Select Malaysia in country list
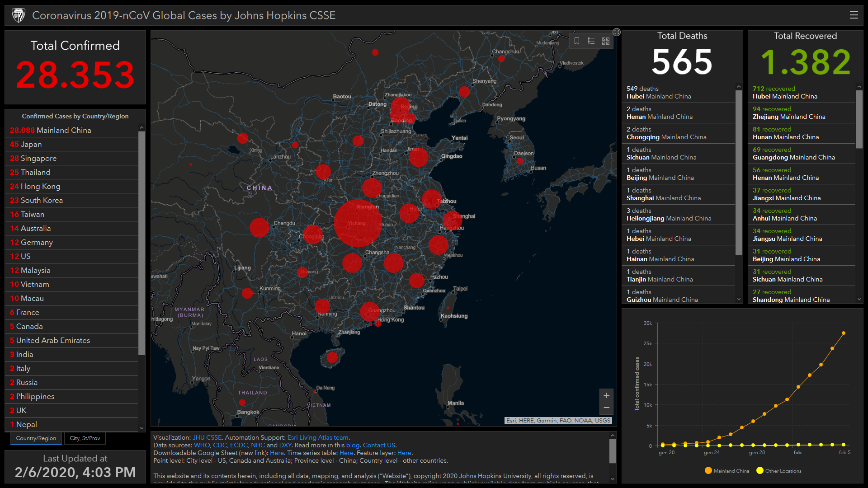The width and height of the screenshot is (868, 488). 71,270
